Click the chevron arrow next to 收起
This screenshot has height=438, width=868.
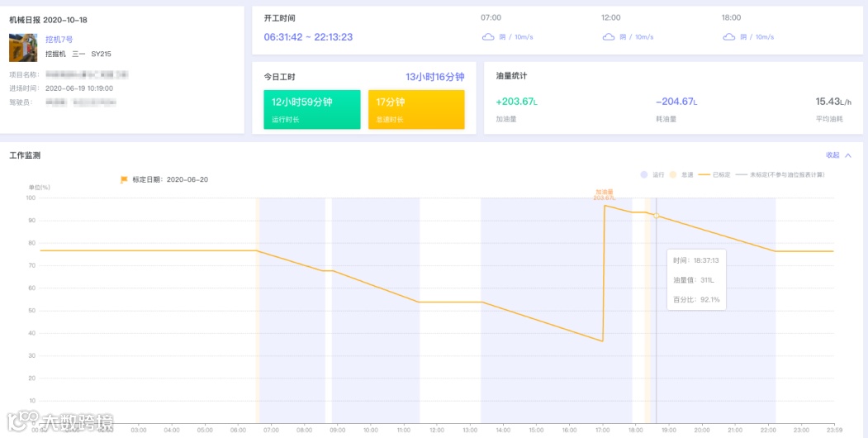[848, 155]
